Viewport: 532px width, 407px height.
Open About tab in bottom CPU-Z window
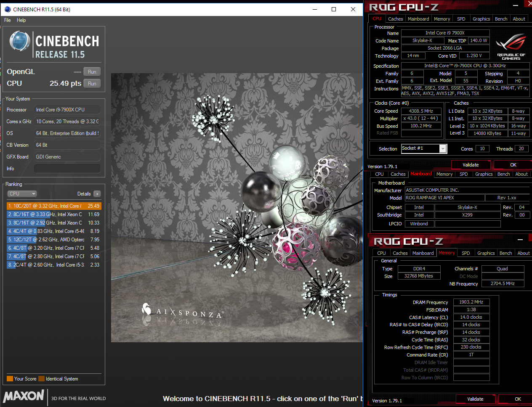[523, 253]
